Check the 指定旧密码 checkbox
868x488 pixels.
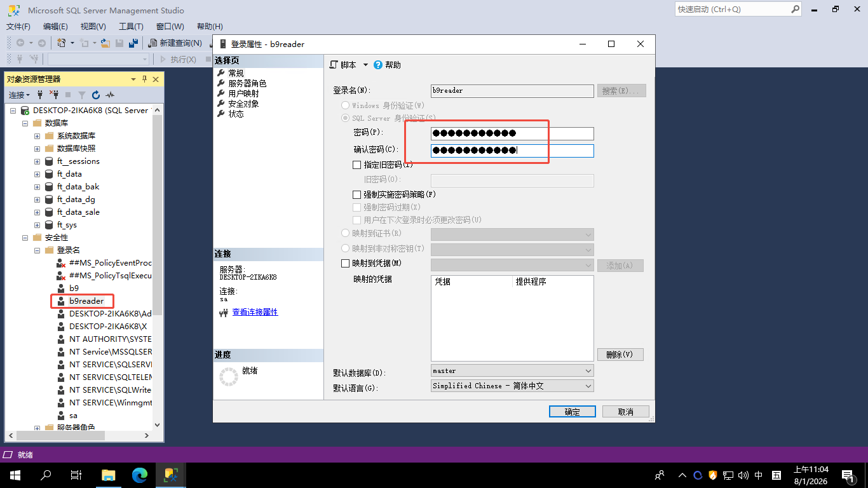[357, 165]
